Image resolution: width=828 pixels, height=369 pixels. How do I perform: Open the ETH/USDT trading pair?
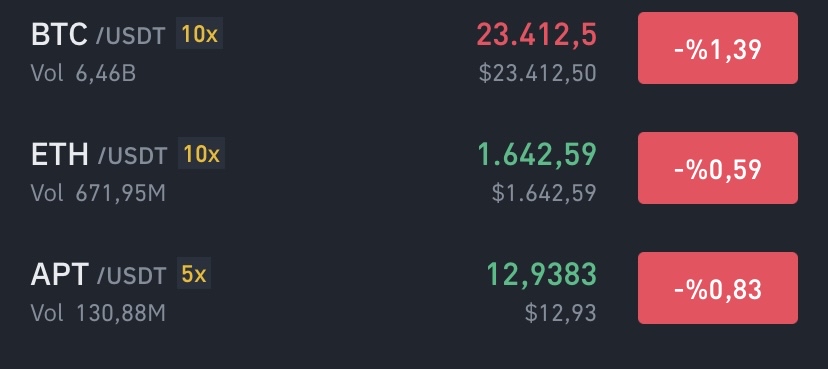point(414,168)
